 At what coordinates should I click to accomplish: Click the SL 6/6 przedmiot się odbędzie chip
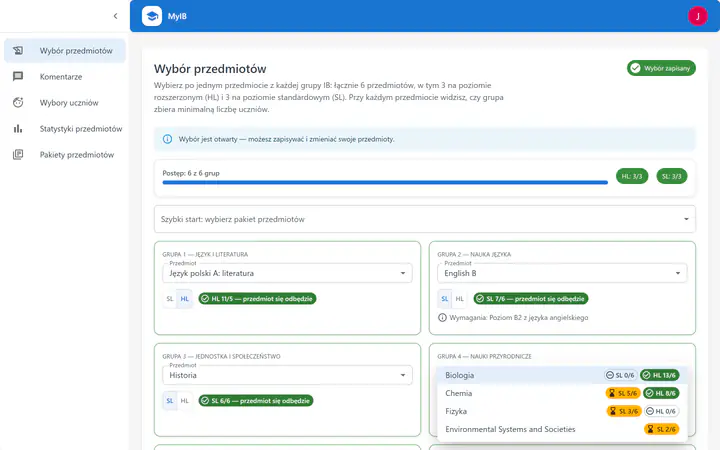point(256,401)
